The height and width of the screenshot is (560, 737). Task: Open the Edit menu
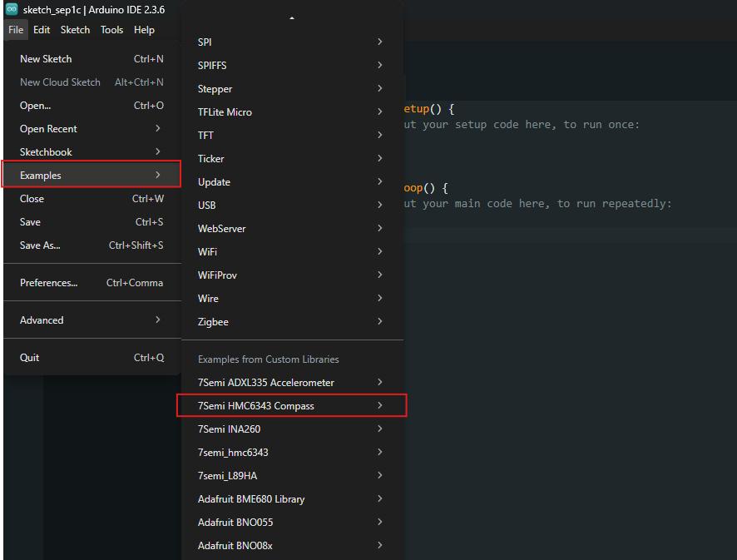(42, 30)
